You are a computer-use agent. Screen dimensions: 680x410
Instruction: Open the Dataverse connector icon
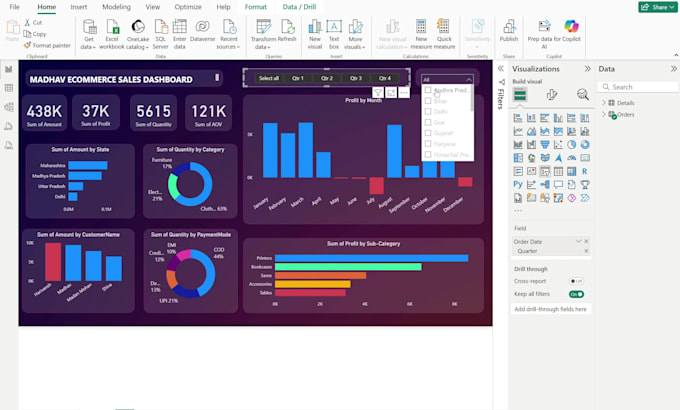coord(202,27)
